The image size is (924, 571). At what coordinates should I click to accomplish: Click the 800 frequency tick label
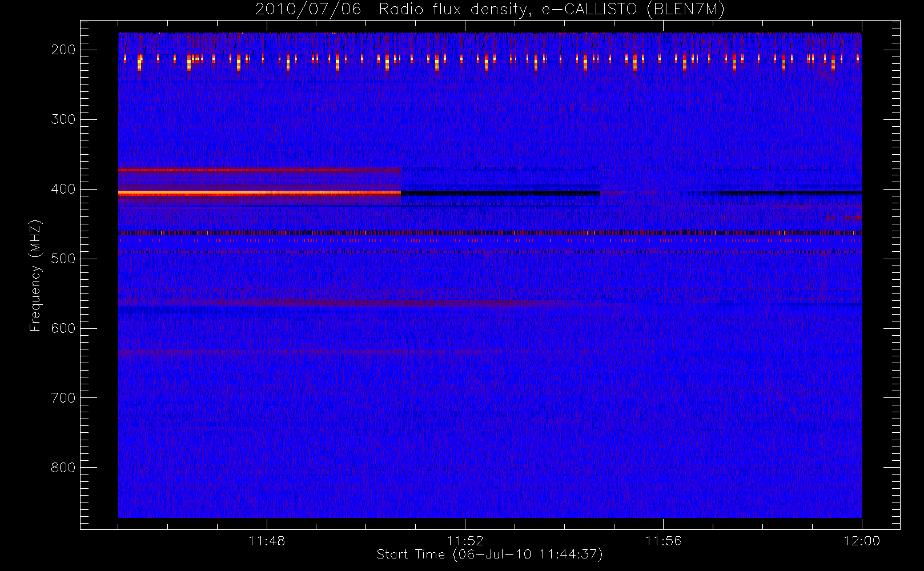click(x=63, y=468)
